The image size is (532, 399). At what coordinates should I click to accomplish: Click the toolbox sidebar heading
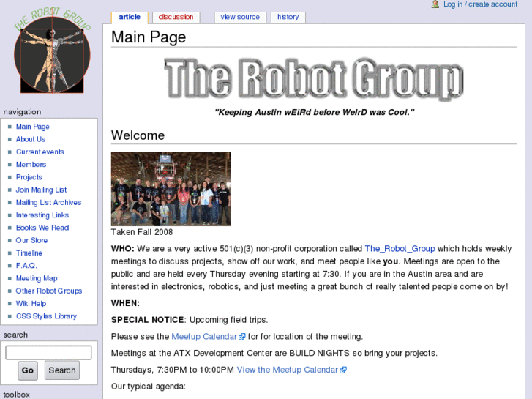click(16, 395)
